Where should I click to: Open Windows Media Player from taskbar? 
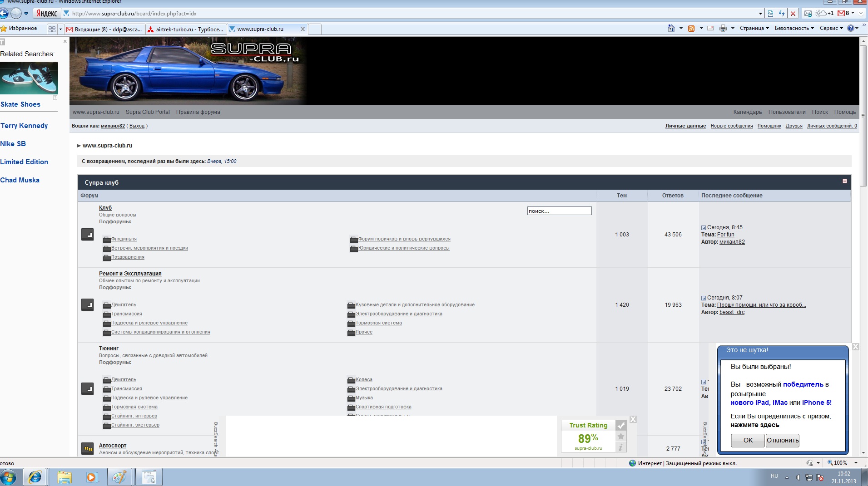(91, 477)
